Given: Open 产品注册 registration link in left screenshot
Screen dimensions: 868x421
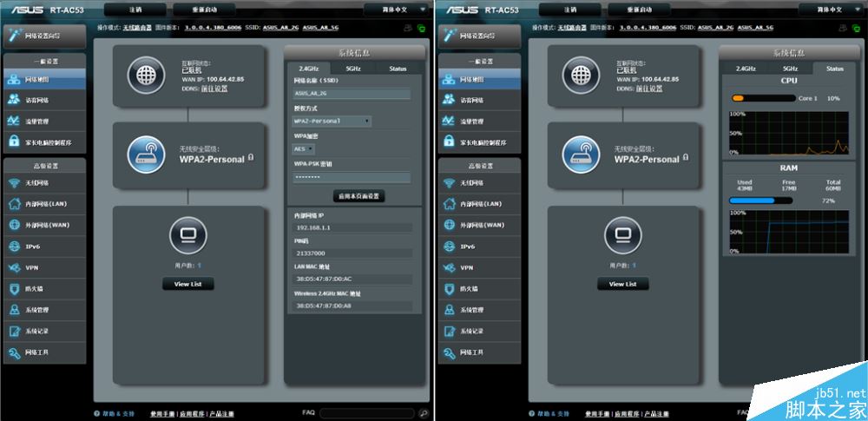Looking at the screenshot, I should (x=221, y=414).
